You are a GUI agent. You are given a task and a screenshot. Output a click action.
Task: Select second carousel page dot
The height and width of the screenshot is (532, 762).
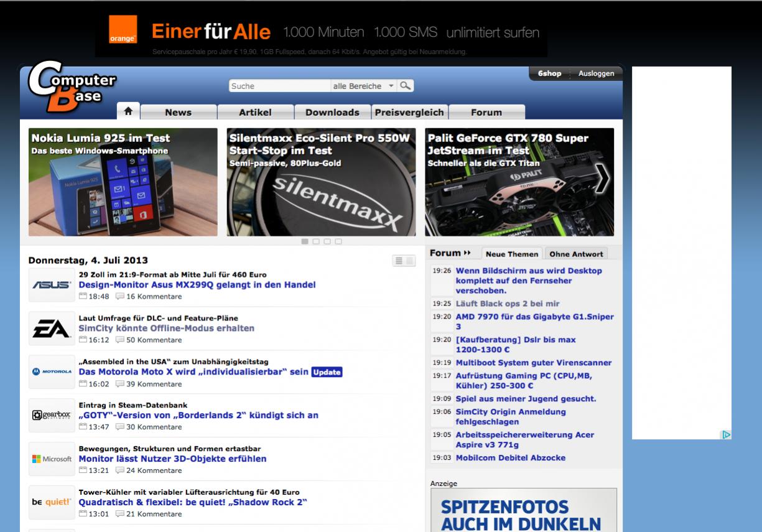point(316,241)
